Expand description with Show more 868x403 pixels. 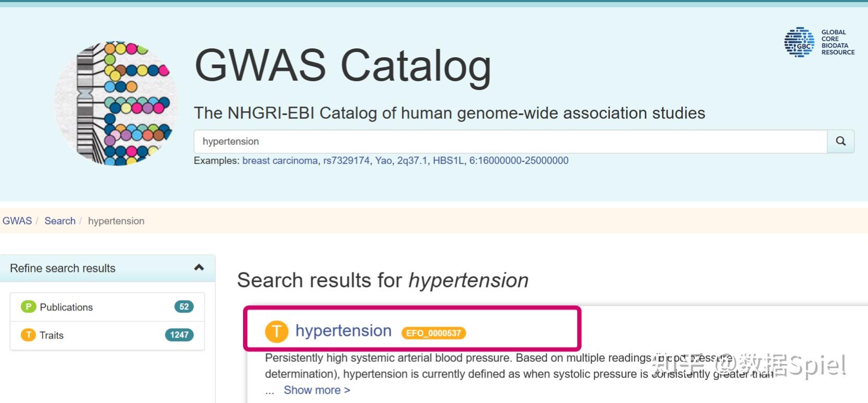[316, 390]
